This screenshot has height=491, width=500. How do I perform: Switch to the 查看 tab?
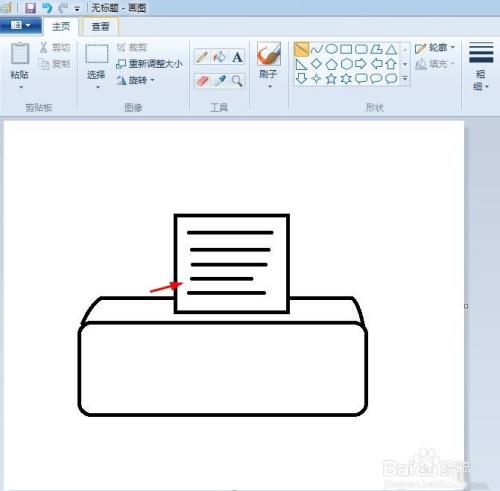pyautogui.click(x=100, y=26)
